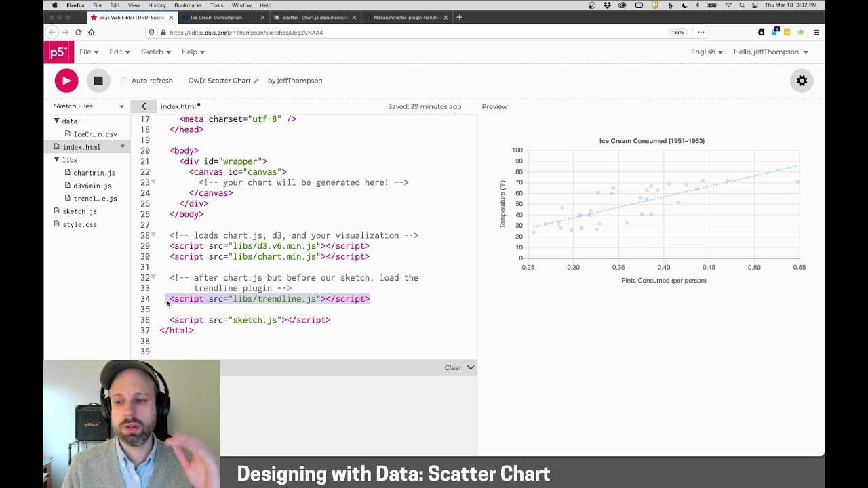This screenshot has width=868, height=488.
Task: Collapse the sidebar with the arrow button
Action: 144,106
